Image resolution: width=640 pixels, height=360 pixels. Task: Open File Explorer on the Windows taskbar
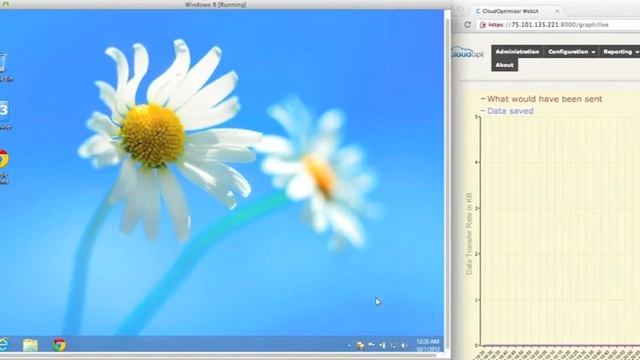(31, 345)
